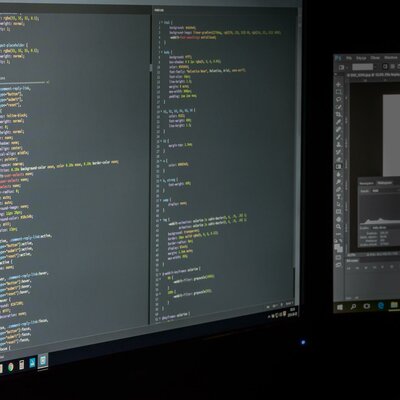
Task: Select the Rectangular Marquee tool
Action: pyautogui.click(x=339, y=92)
